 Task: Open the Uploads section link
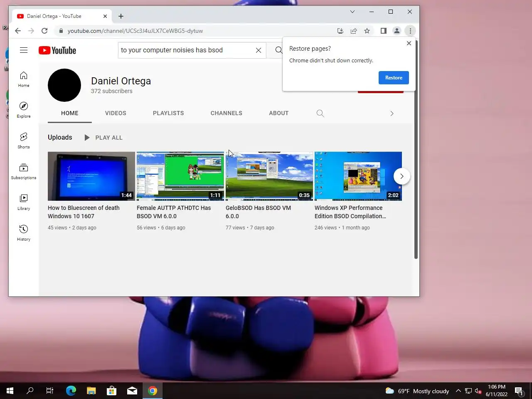pyautogui.click(x=60, y=138)
